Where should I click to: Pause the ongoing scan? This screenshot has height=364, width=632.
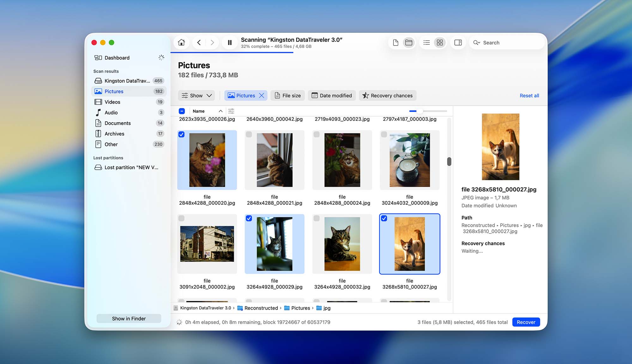pyautogui.click(x=230, y=42)
